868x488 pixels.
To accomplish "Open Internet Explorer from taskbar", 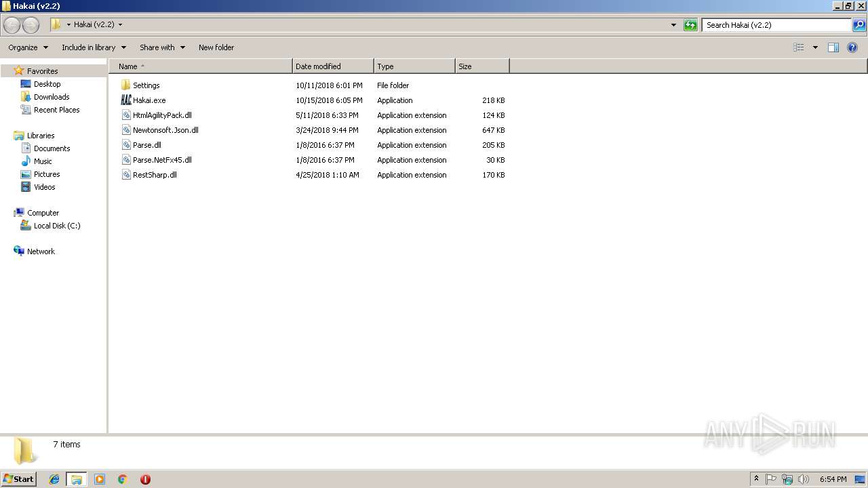I will tap(54, 479).
